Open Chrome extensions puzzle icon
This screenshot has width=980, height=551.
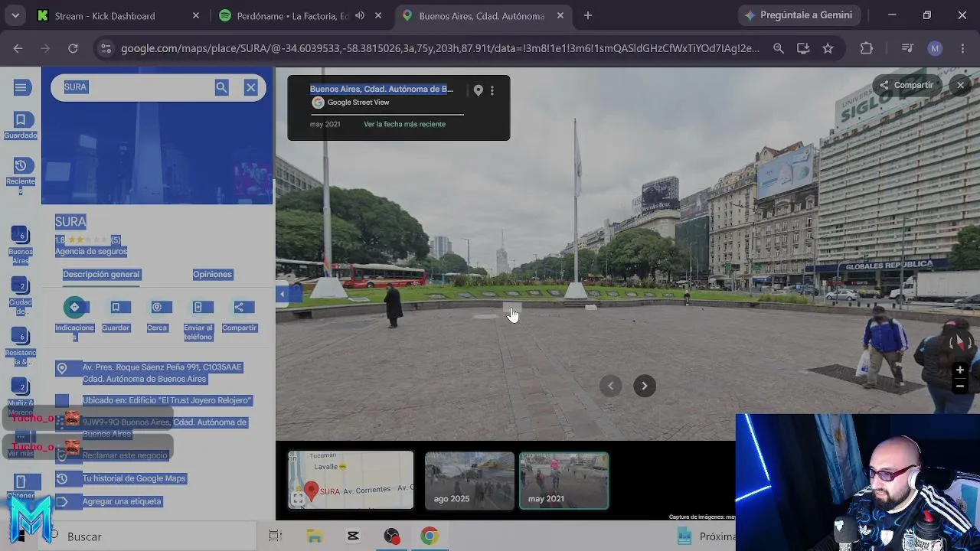tap(867, 48)
